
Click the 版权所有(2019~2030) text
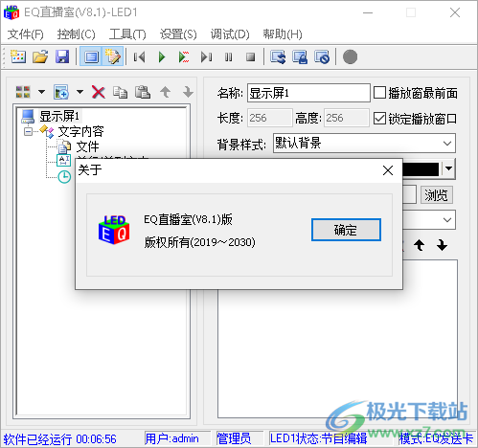click(199, 242)
